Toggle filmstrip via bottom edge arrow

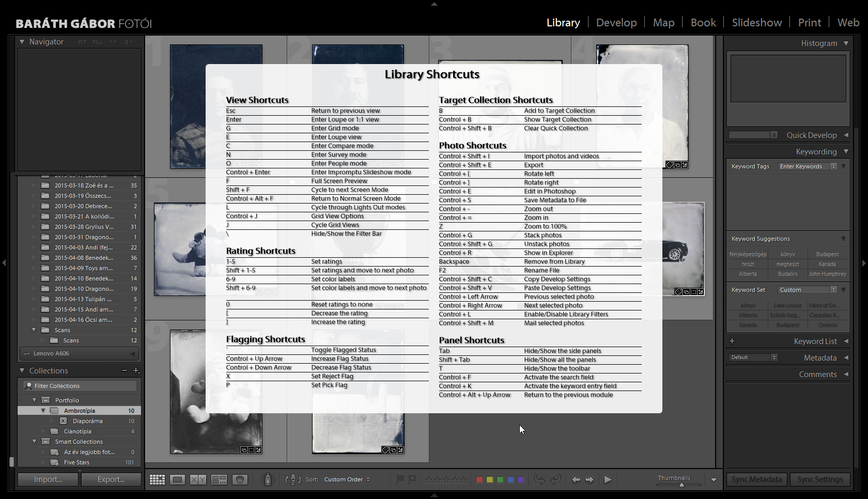tap(434, 495)
